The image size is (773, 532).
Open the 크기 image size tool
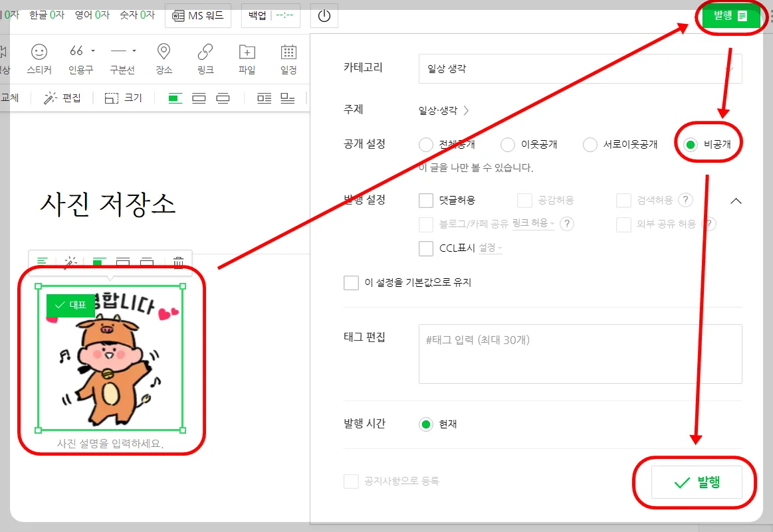click(x=123, y=98)
